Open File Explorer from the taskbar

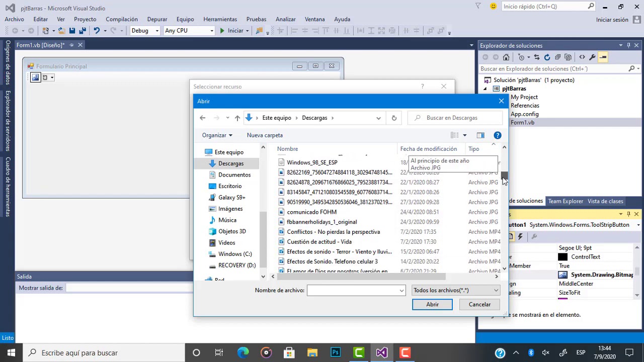point(312,352)
